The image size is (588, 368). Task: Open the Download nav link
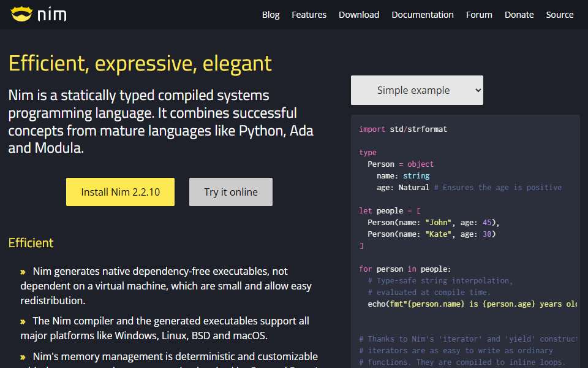click(x=359, y=15)
